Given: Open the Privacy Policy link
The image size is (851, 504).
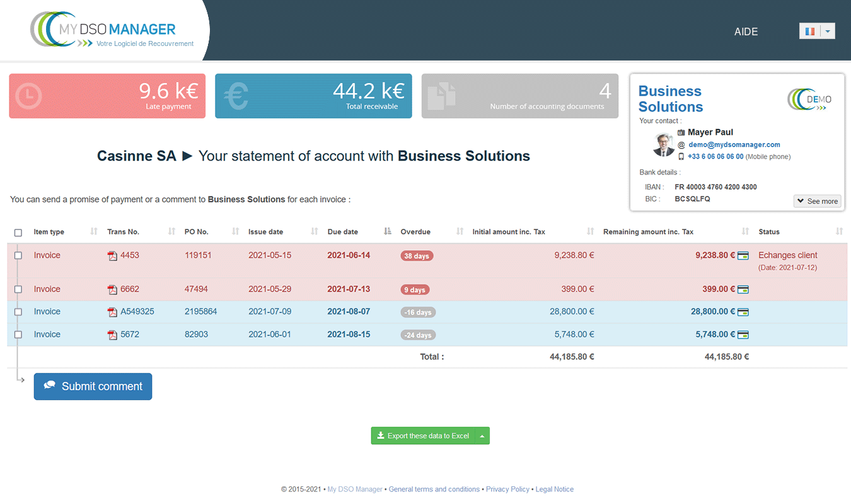Looking at the screenshot, I should (507, 490).
